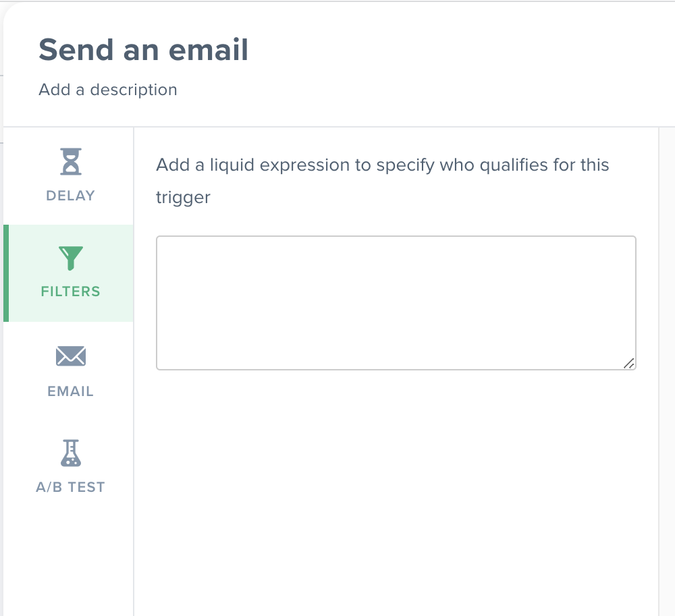Image resolution: width=675 pixels, height=616 pixels.
Task: Click the light green Filters tab background
Action: point(71,273)
